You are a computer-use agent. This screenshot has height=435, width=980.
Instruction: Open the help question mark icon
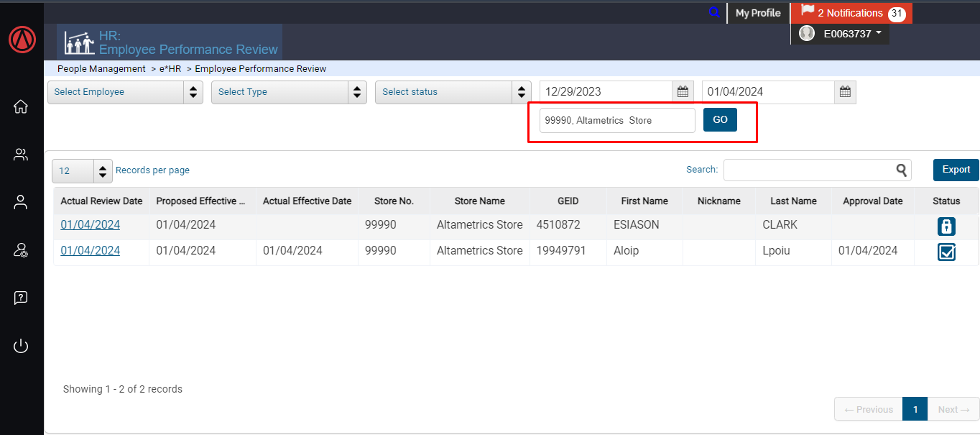click(x=21, y=298)
